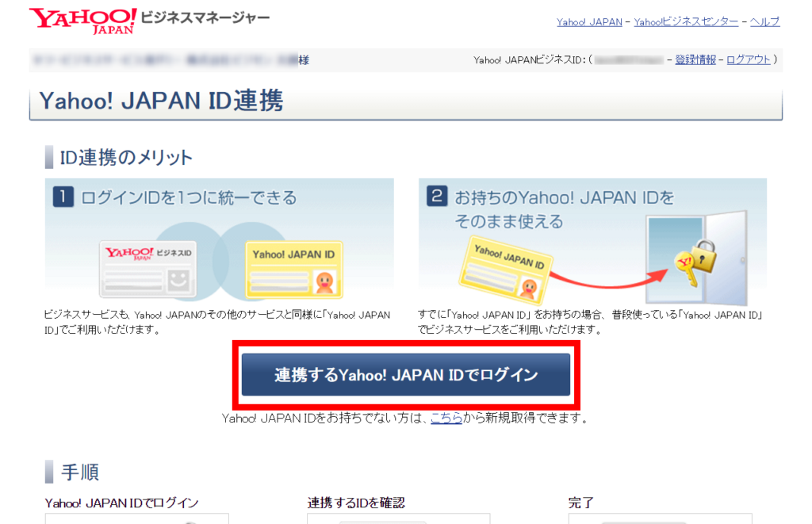This screenshot has height=524, width=812.
Task: Click the ビジネスマネージャー title text
Action: point(205,18)
